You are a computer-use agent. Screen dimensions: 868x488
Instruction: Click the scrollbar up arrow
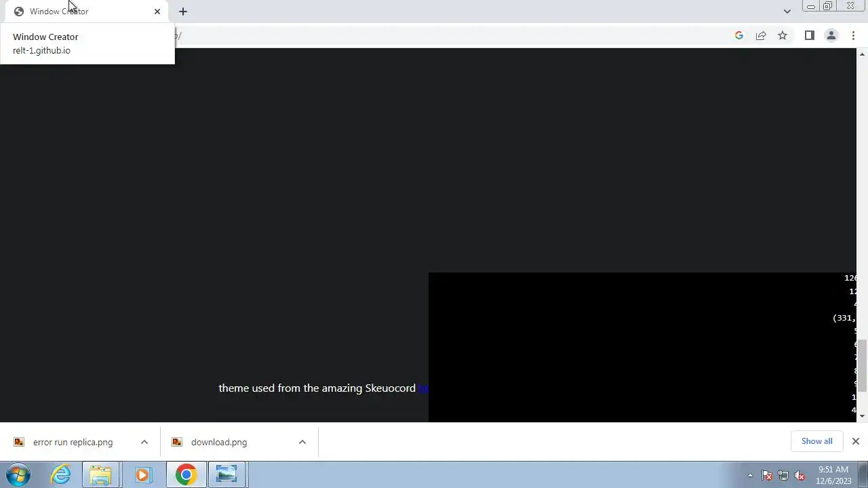pyautogui.click(x=863, y=53)
